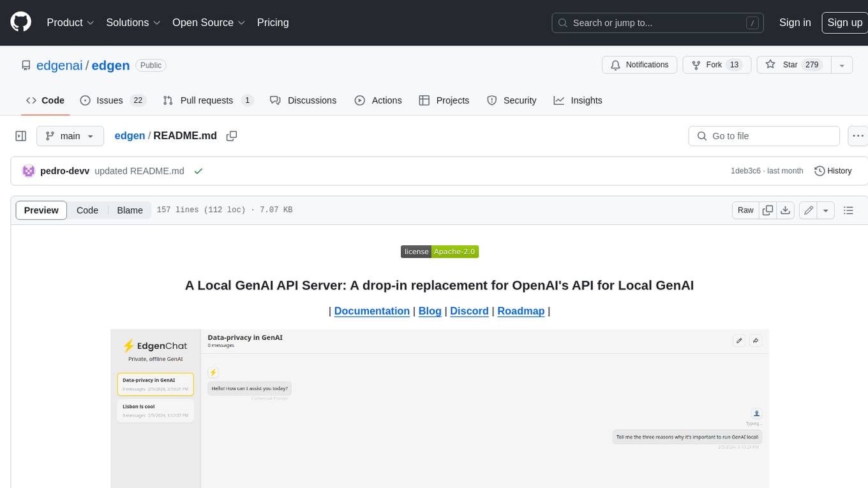This screenshot has width=868, height=488.
Task: Open the Insights tab
Action: click(x=578, y=100)
